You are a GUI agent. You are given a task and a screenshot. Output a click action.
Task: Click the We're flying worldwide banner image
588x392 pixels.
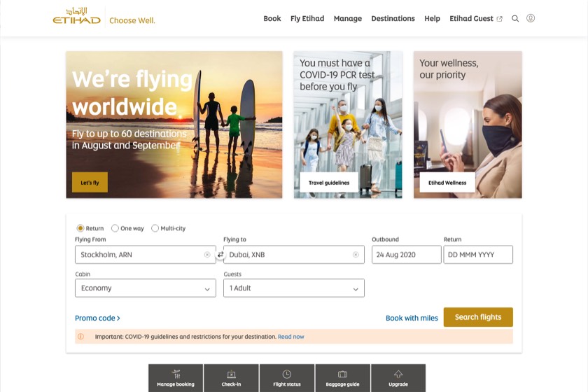(174, 125)
